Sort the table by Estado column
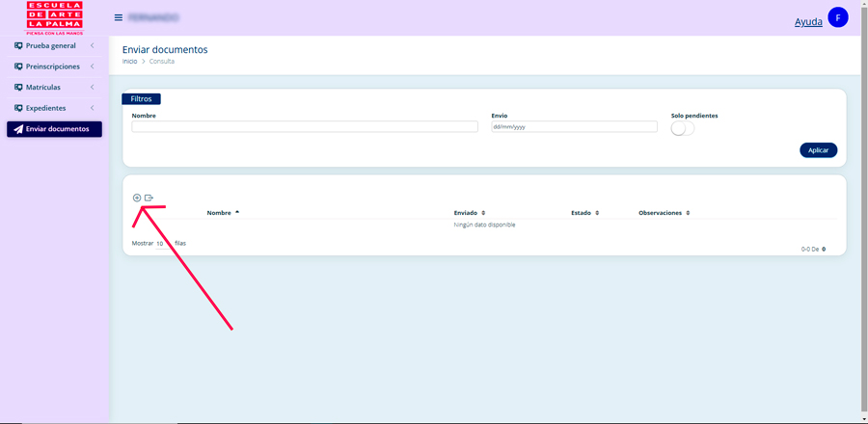Image resolution: width=868 pixels, height=424 pixels. tap(584, 213)
